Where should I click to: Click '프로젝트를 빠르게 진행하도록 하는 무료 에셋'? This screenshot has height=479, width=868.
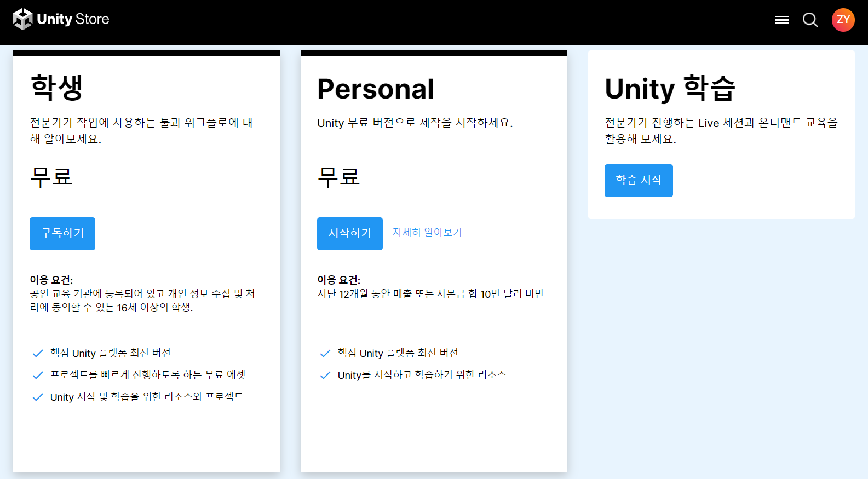pyautogui.click(x=148, y=375)
